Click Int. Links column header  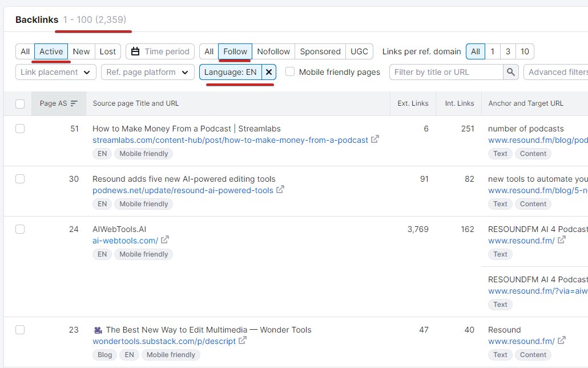pyautogui.click(x=460, y=103)
